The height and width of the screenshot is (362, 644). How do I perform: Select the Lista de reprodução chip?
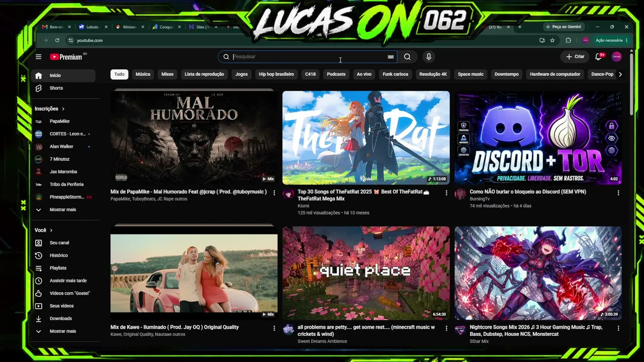(x=204, y=74)
